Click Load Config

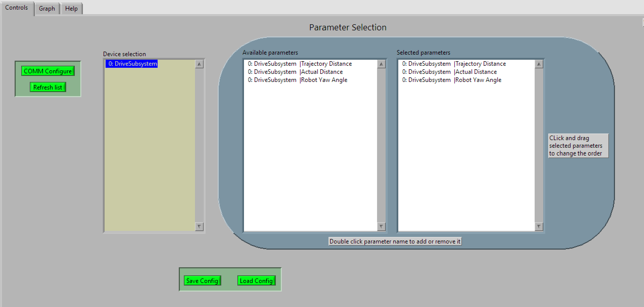(x=256, y=280)
